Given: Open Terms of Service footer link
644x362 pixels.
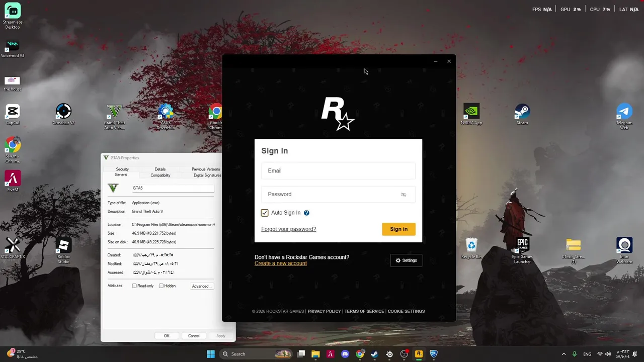Looking at the screenshot, I should pos(364,311).
